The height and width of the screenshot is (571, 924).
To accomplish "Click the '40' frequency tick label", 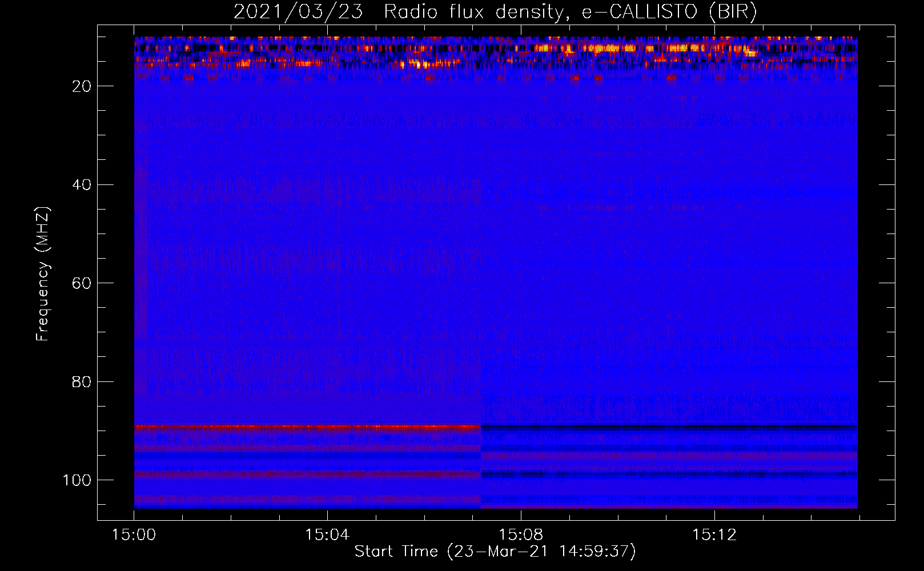I will coord(82,185).
